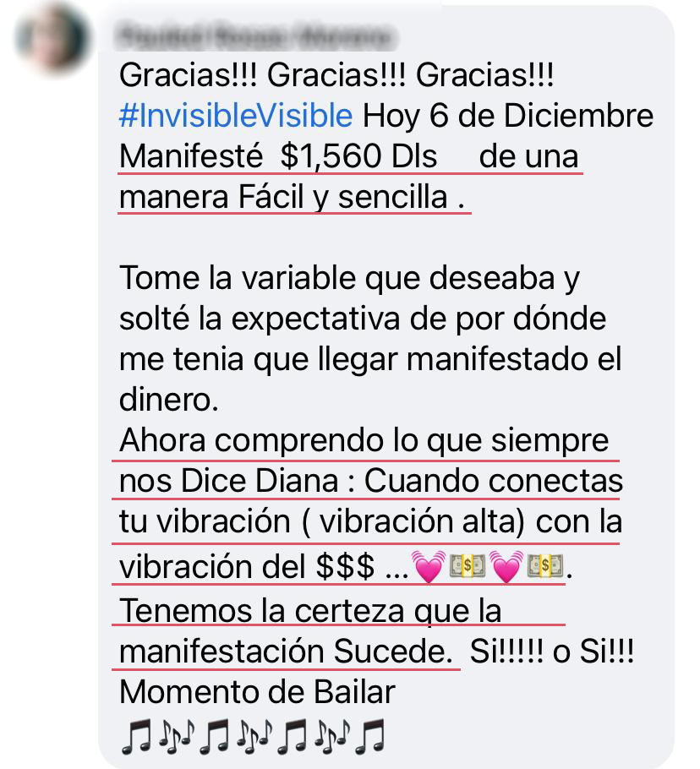
Task: Click the word 'dinero.' in the comment
Action: pos(169,400)
